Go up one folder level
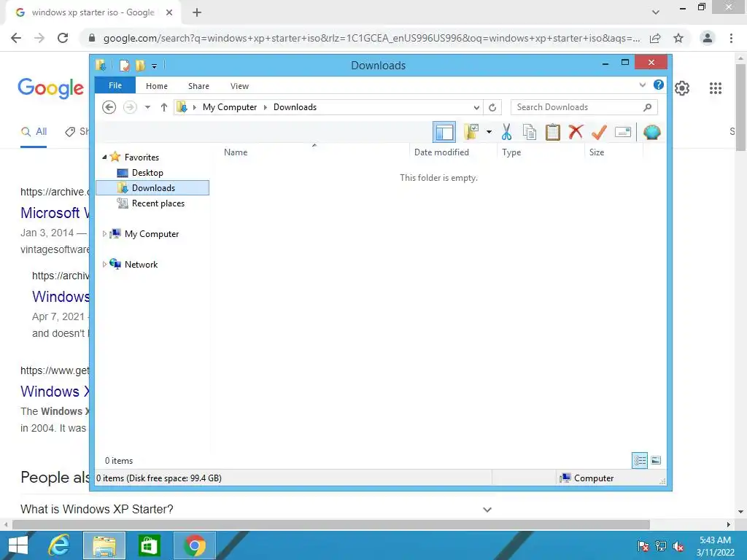The image size is (747, 560). coord(164,107)
